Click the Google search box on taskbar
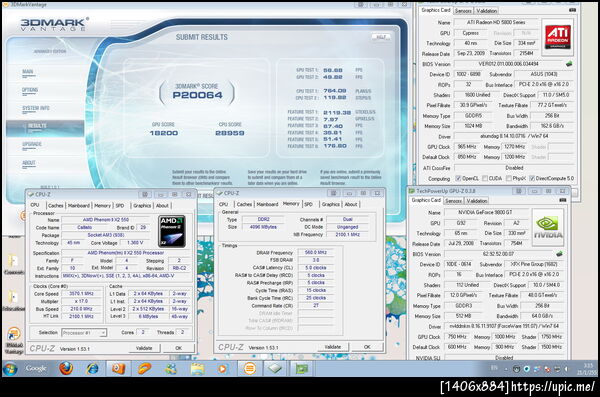Image resolution: width=600 pixels, height=397 pixels. pos(36,368)
